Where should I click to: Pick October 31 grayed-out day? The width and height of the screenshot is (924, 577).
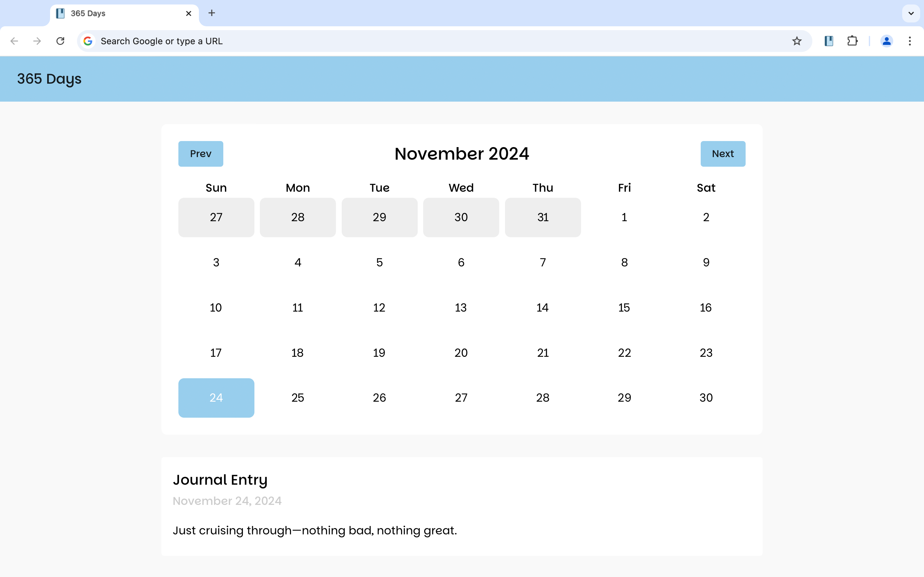pyautogui.click(x=543, y=217)
